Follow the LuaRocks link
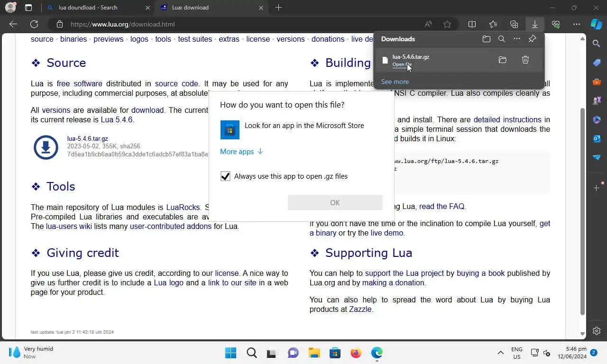This screenshot has width=607, height=364. click(183, 207)
